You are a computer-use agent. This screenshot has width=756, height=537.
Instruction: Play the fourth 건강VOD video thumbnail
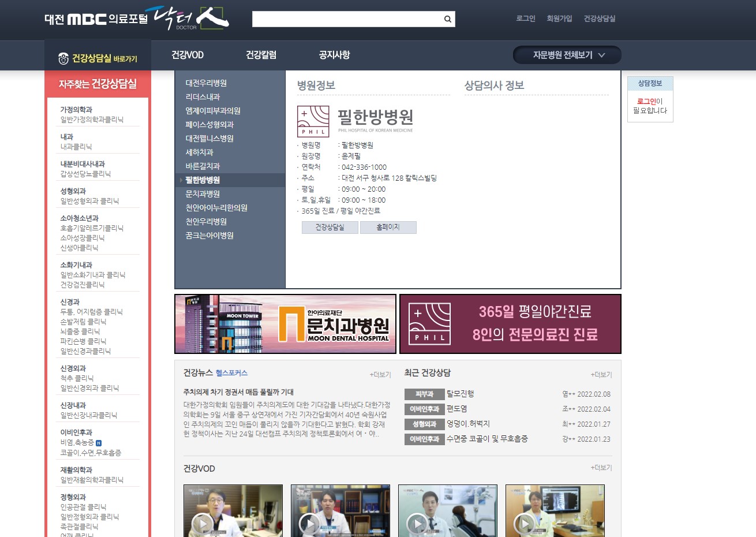click(555, 511)
